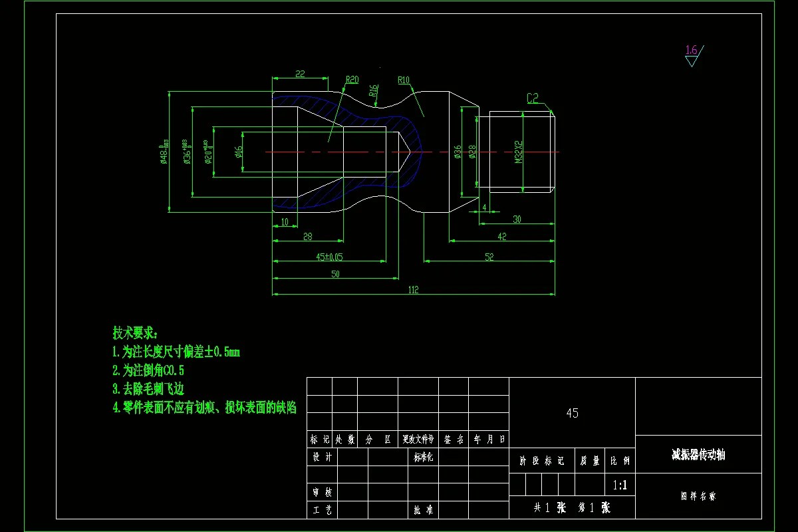798x532 pixels.
Task: Click the 共1张 第1张 sheet count
Action: coord(572,507)
